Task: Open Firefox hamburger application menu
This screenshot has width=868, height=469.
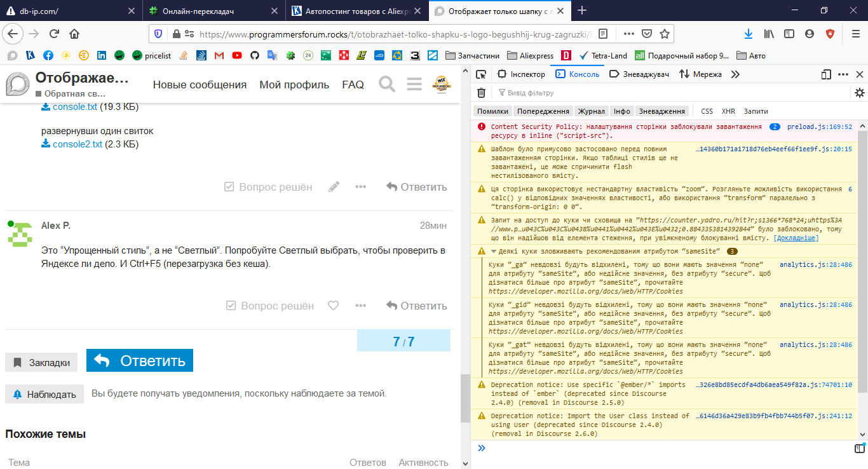Action: (855, 34)
